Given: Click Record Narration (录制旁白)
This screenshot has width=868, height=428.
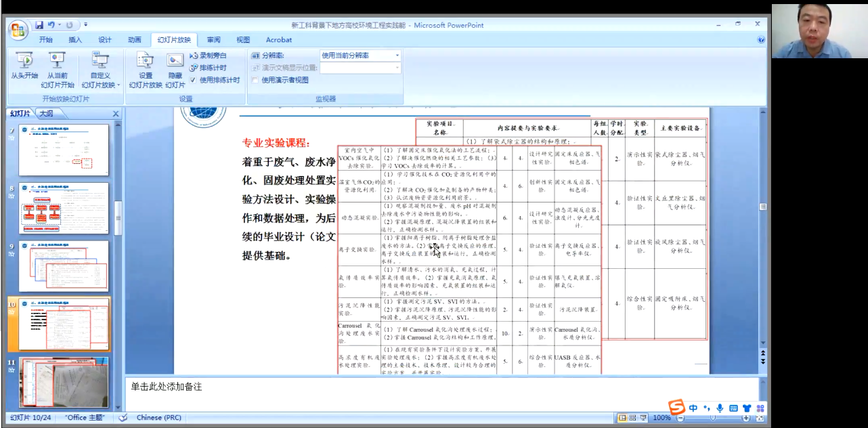Looking at the screenshot, I should pos(209,56).
